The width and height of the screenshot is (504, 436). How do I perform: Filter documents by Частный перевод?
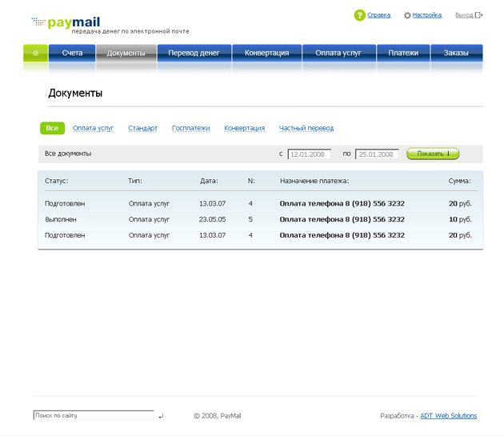(306, 128)
